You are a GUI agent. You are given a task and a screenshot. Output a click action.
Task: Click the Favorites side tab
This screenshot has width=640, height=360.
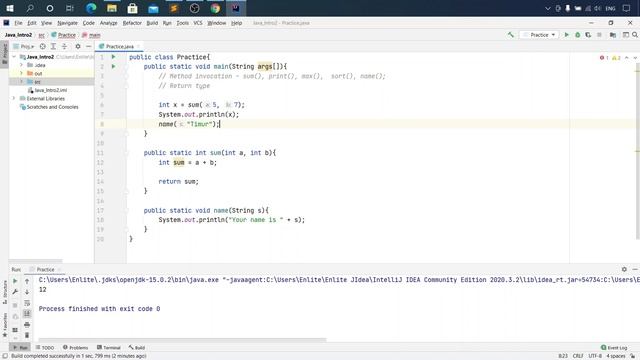tap(5, 325)
